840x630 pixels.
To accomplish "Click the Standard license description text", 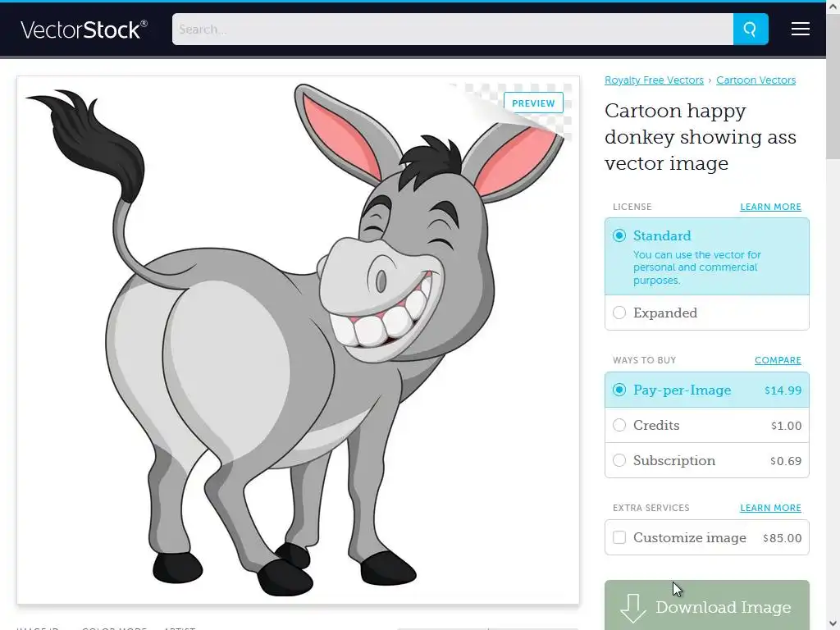I will pyautogui.click(x=697, y=267).
